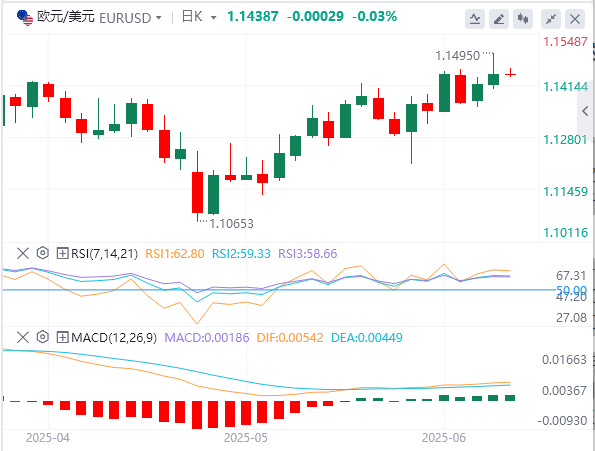The width and height of the screenshot is (595, 451).
Task: Click the RSI axis value 67.31
Action: tap(571, 275)
